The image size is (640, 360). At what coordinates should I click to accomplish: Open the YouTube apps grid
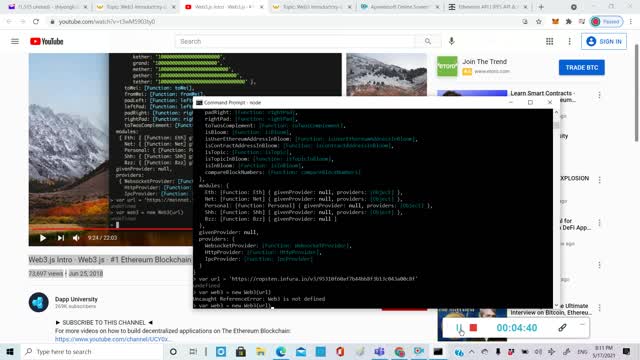click(x=549, y=41)
